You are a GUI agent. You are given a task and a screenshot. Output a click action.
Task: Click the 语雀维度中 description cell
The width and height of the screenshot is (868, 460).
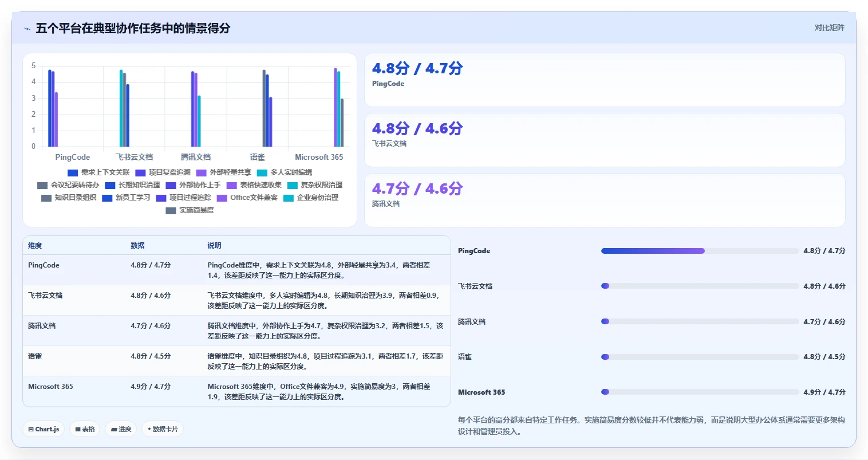[325, 361]
